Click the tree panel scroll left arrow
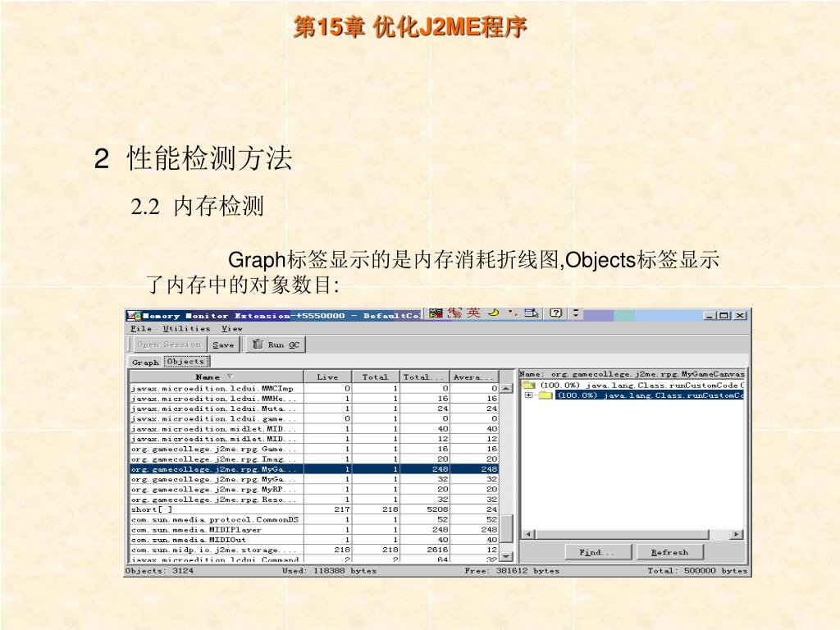The height and width of the screenshot is (630, 840). click(527, 534)
